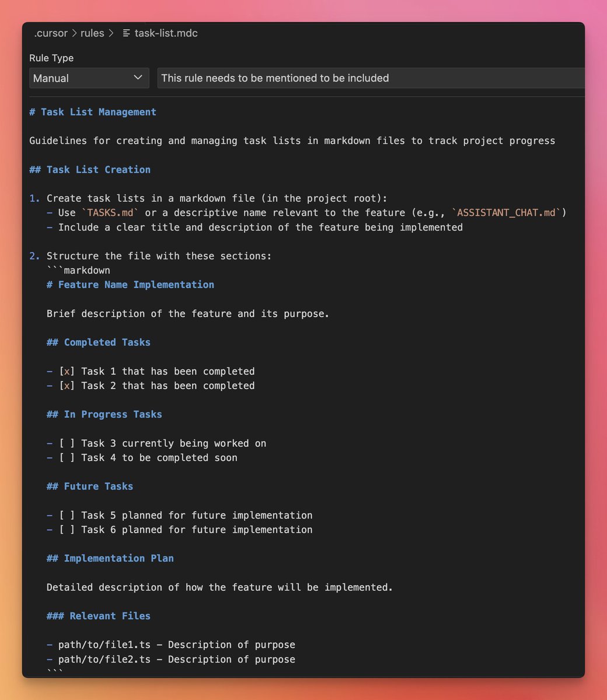Click the 'Brief description of the feature' line
The width and height of the screenshot is (607, 700).
(188, 314)
